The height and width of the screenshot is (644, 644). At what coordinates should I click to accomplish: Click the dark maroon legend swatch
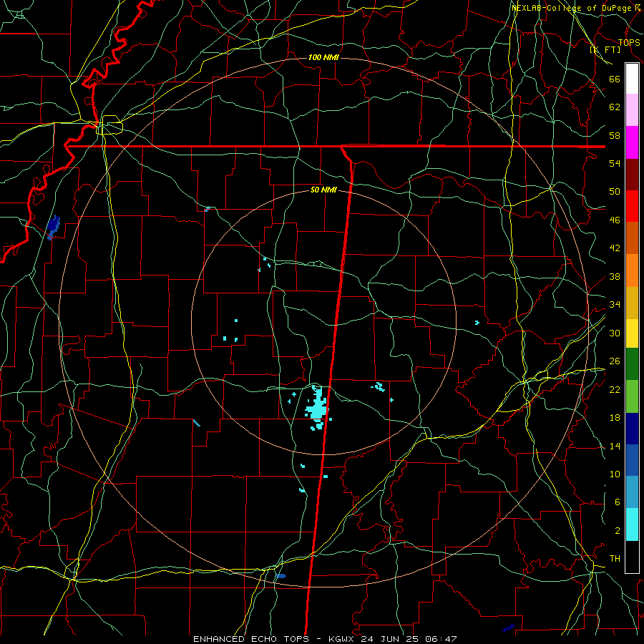pyautogui.click(x=632, y=174)
